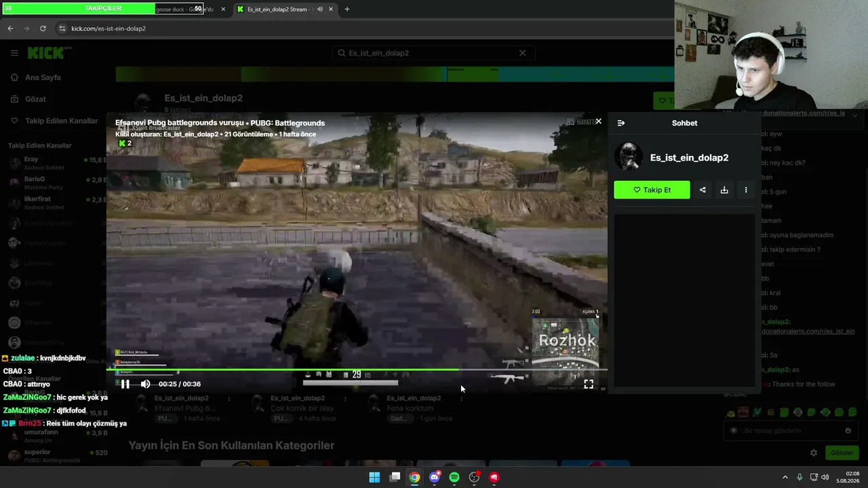Close the Es_ist_ein_dolap2 Stream tab
The height and width of the screenshot is (488, 868).
pyautogui.click(x=331, y=9)
